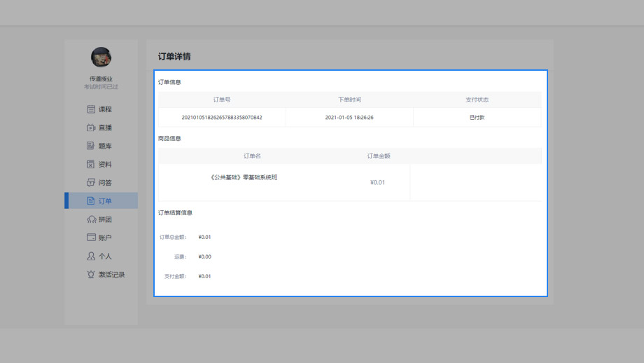This screenshot has width=644, height=363.
Task: Click the 拼团 (Group buy) icon
Action: [91, 219]
